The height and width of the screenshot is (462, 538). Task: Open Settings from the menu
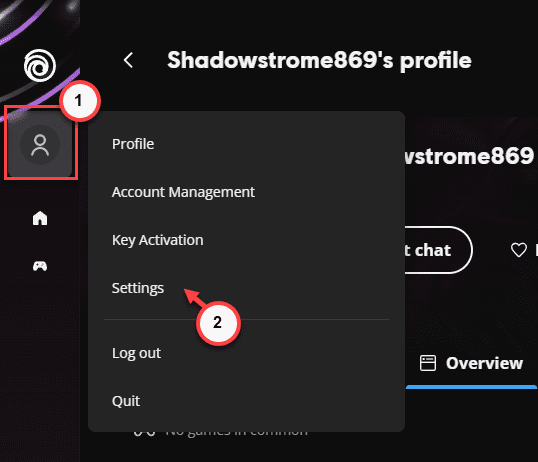pos(138,288)
